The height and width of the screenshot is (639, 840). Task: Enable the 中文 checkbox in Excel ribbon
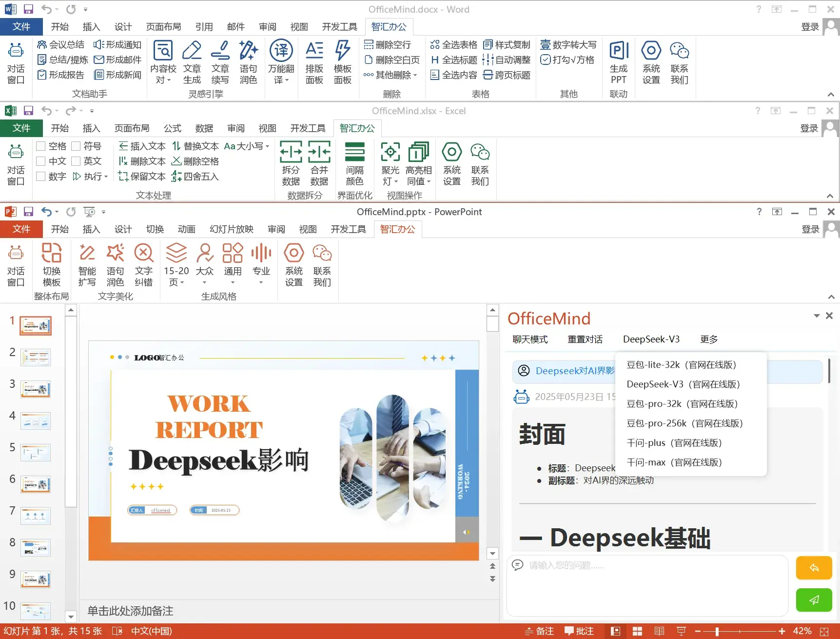pyautogui.click(x=41, y=161)
